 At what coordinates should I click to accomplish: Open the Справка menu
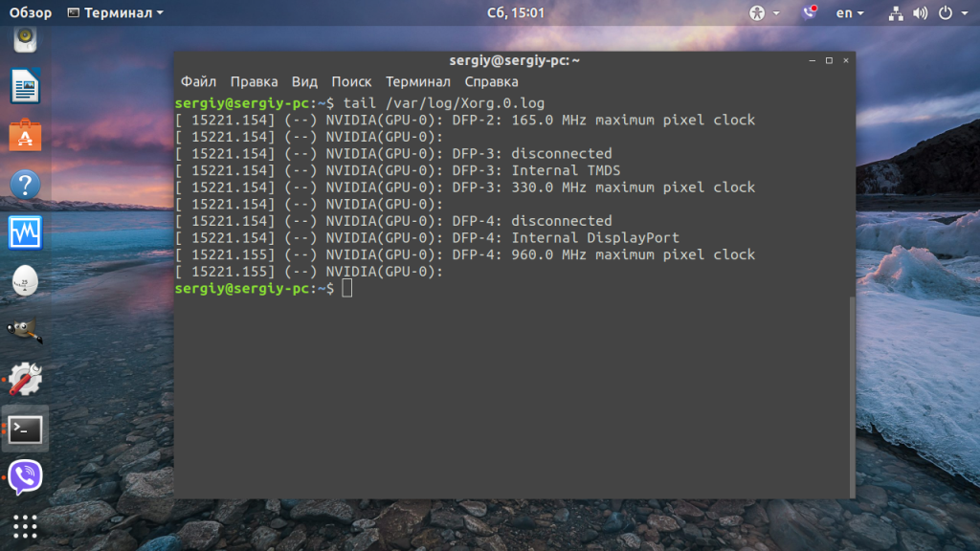(491, 82)
